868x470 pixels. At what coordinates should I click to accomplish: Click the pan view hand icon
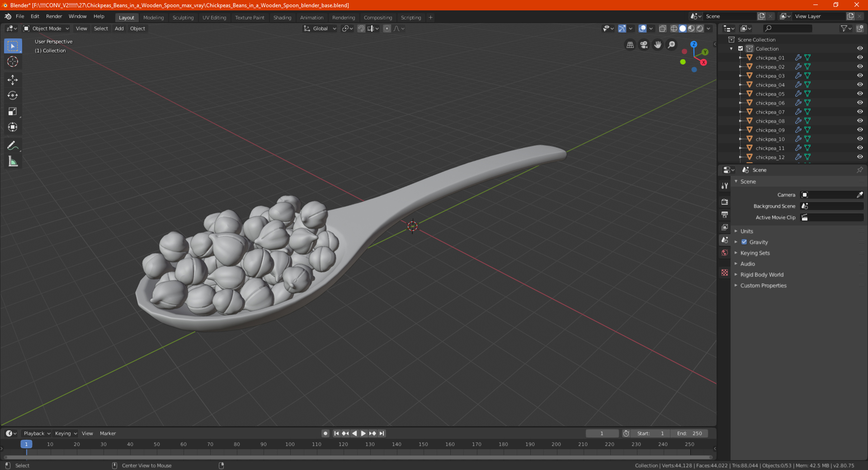[658, 45]
